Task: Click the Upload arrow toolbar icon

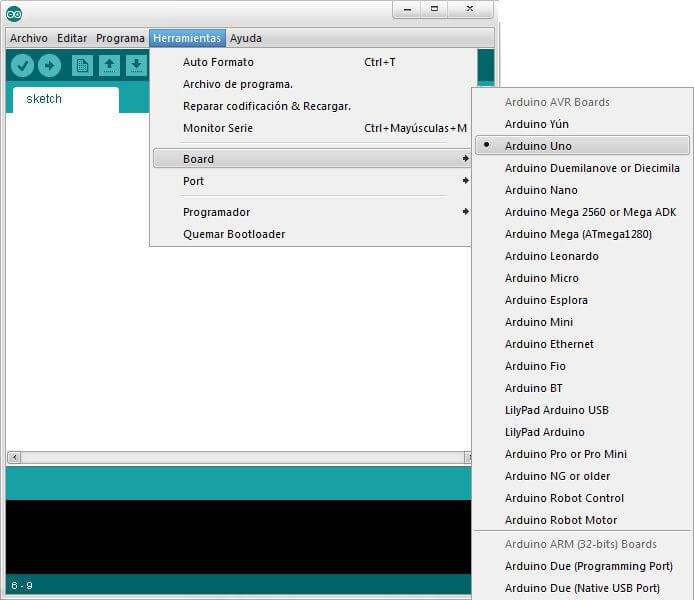Action: [x=49, y=65]
